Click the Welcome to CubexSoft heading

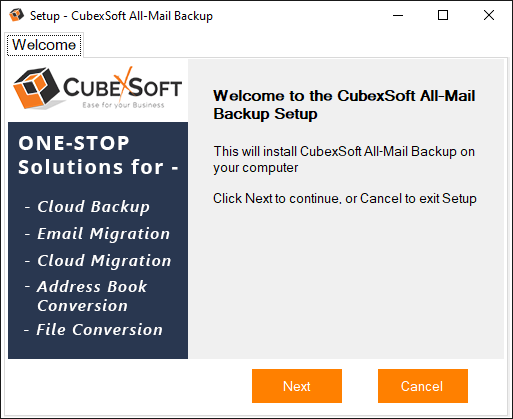tap(344, 105)
